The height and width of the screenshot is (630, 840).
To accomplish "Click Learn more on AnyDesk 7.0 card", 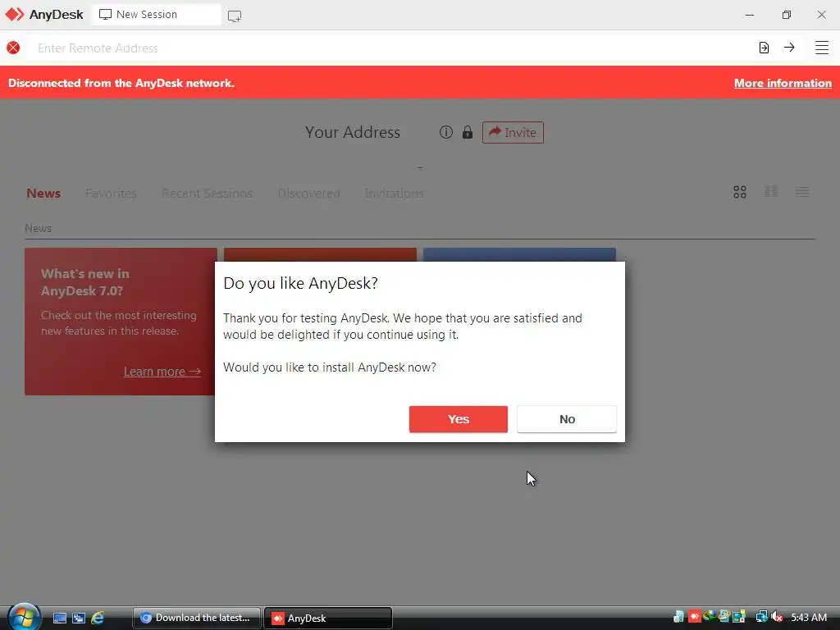I will tap(162, 372).
